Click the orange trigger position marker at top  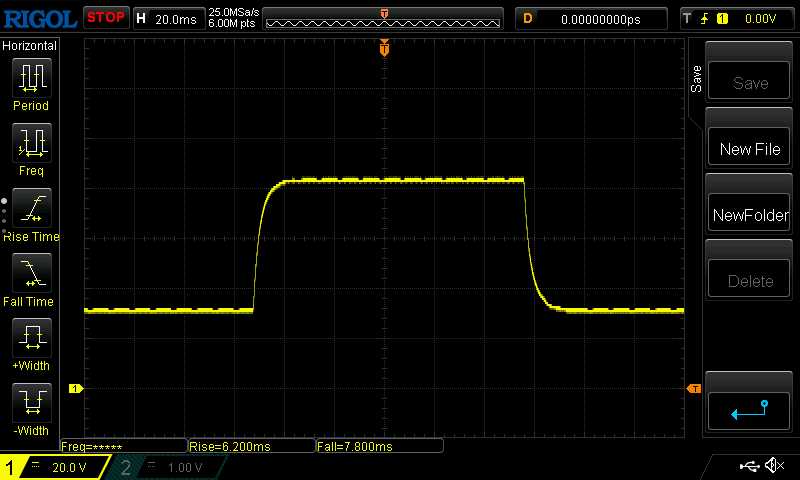384,48
